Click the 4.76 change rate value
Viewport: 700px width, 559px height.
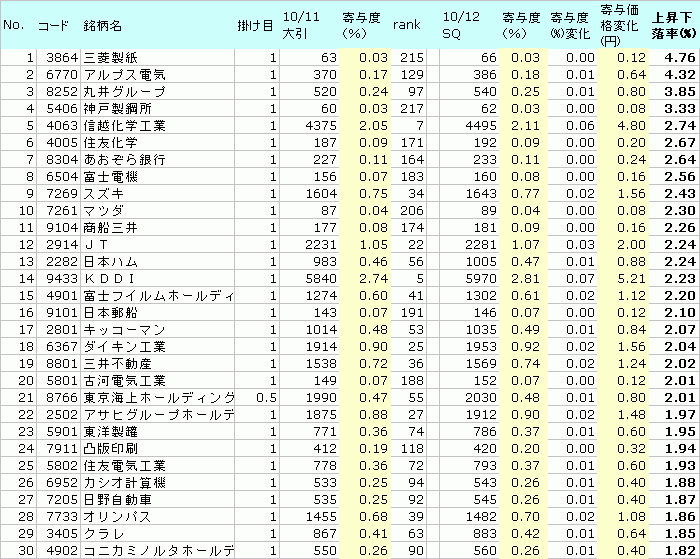coord(680,58)
